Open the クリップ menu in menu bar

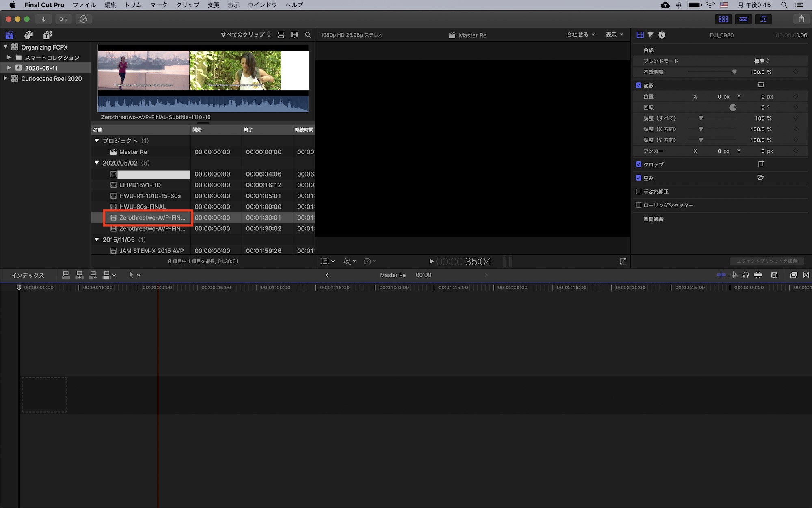[188, 5]
